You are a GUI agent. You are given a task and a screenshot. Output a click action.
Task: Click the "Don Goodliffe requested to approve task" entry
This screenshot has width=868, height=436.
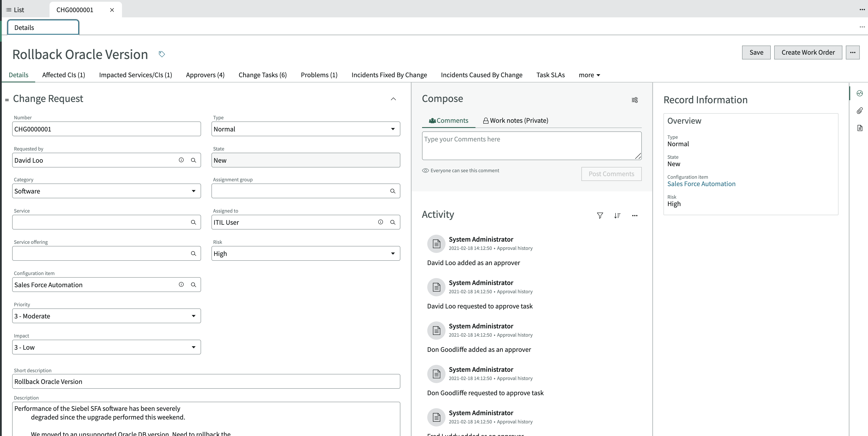pos(485,393)
